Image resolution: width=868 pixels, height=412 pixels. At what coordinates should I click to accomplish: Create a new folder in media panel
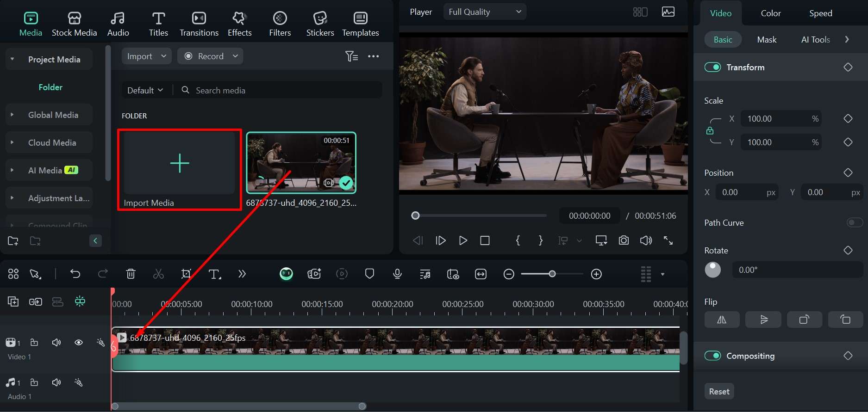pyautogui.click(x=13, y=241)
